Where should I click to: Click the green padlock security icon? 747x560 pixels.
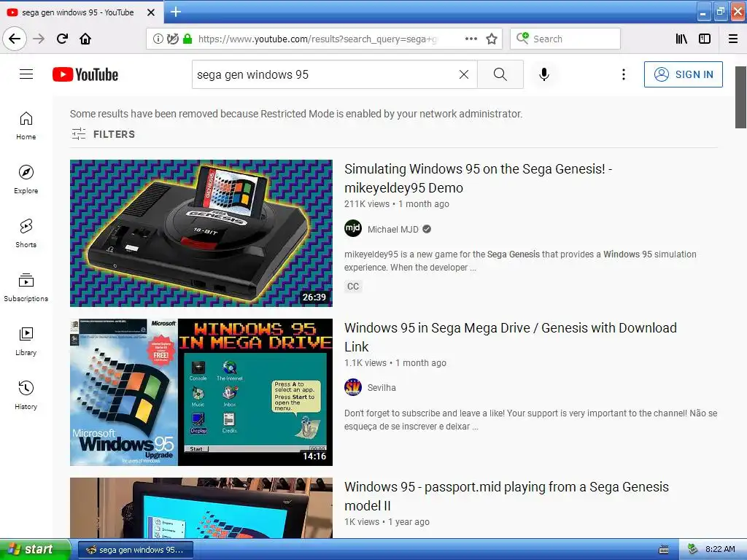[x=187, y=39]
